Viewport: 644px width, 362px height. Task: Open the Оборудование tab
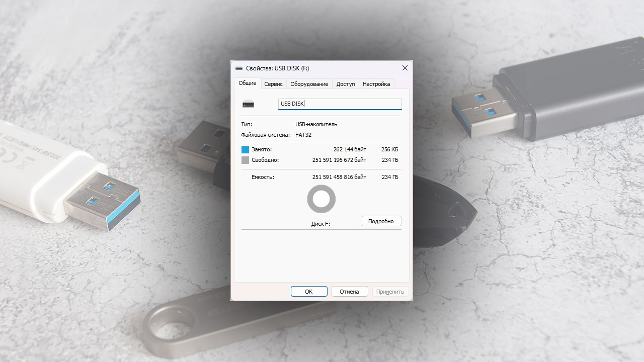(309, 84)
